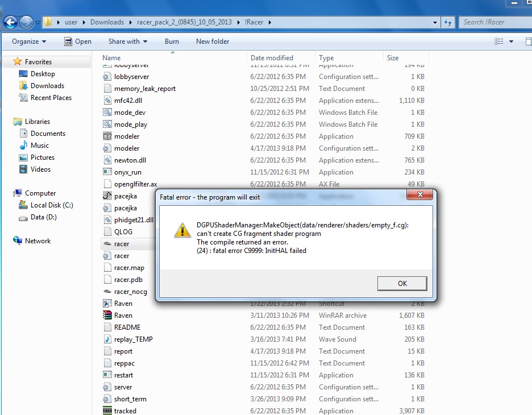Screen dimensions: 532x415
Task: Open the address bar history dropdown
Action: tap(435, 23)
